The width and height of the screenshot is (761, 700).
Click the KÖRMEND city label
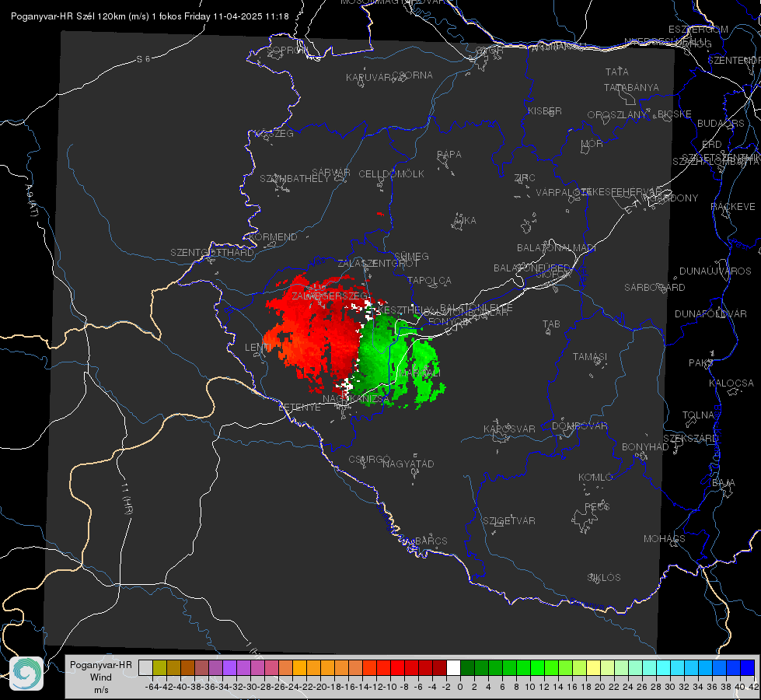[x=274, y=237]
